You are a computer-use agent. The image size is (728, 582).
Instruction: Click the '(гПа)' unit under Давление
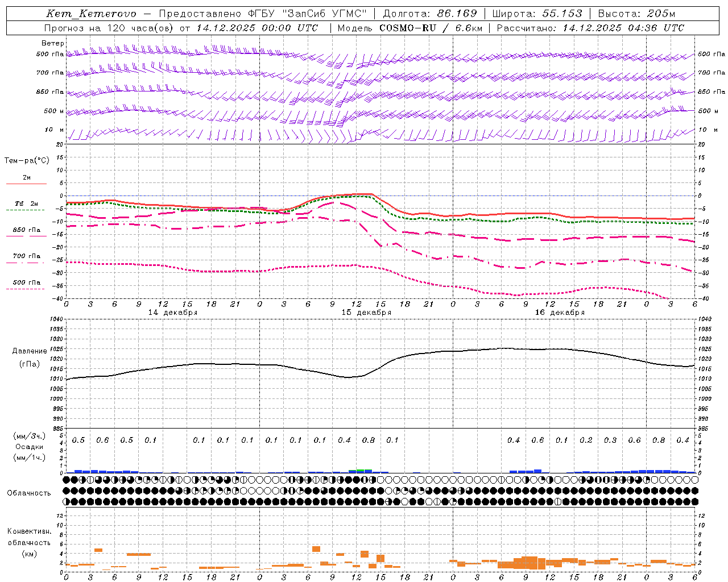[x=30, y=364]
